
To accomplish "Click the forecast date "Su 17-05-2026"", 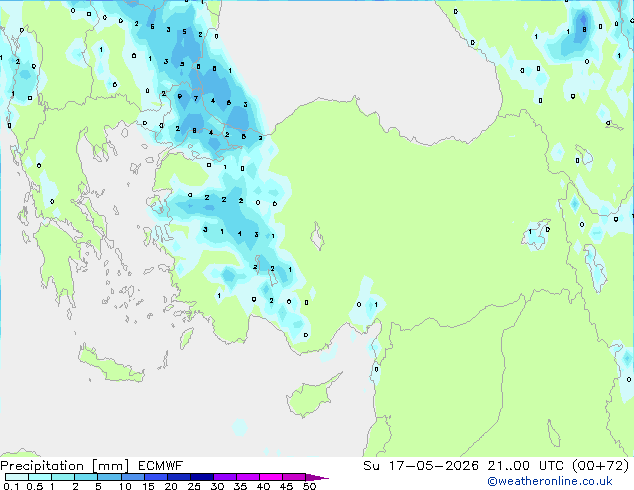I will pos(421,466).
